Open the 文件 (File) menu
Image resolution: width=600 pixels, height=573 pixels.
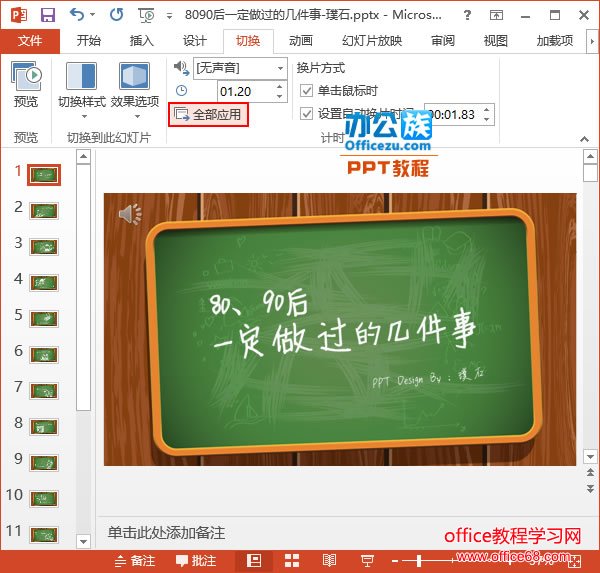(30, 41)
